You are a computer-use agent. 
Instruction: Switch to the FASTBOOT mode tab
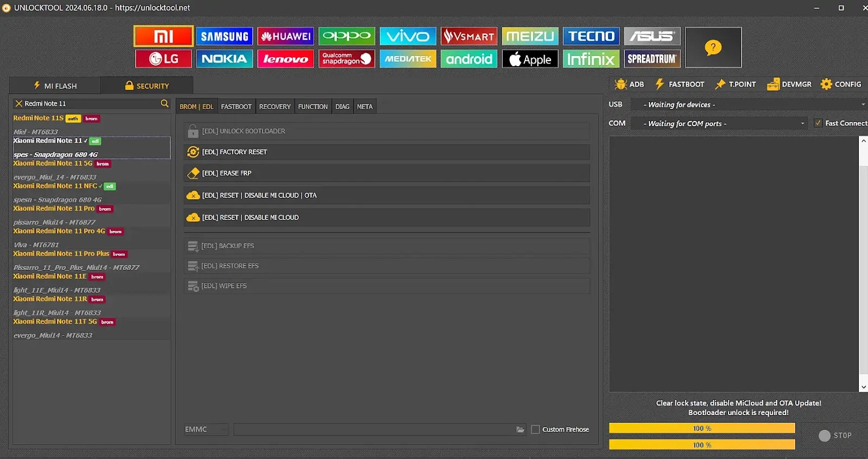(x=237, y=107)
